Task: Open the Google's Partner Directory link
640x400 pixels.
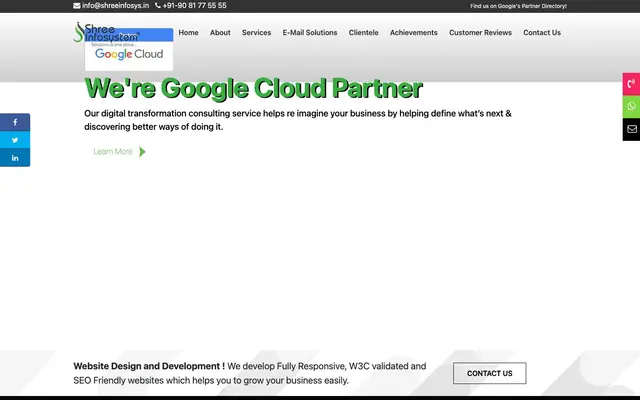Action: [518, 6]
